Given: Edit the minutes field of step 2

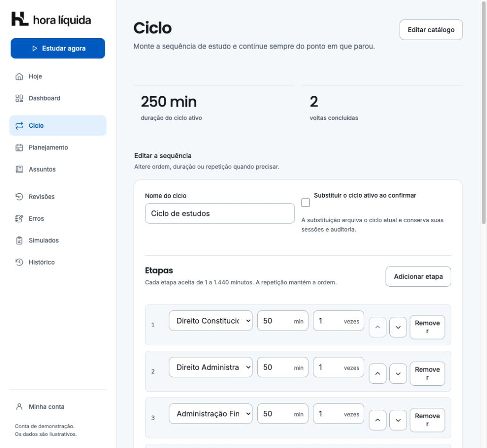Looking at the screenshot, I should (x=283, y=367).
